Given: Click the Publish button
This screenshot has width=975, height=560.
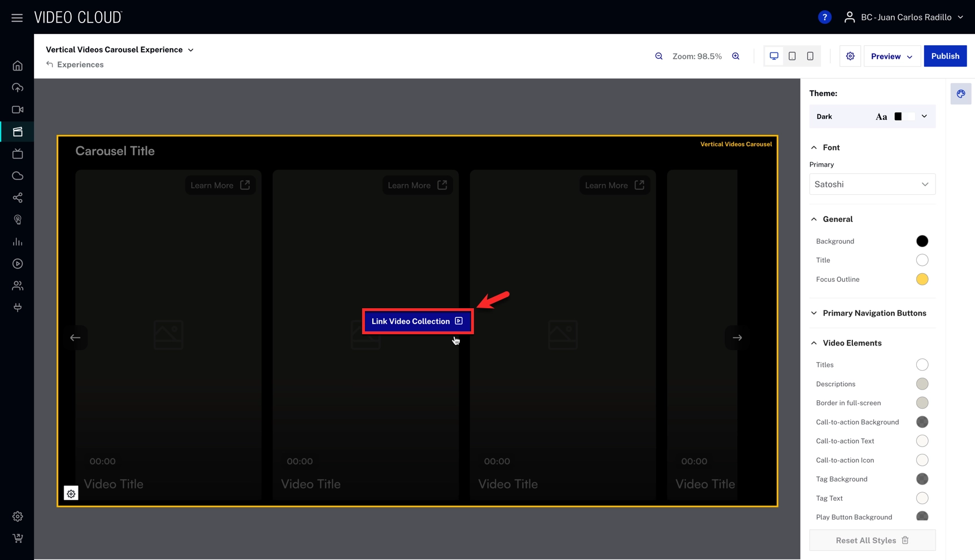Looking at the screenshot, I should click(944, 56).
